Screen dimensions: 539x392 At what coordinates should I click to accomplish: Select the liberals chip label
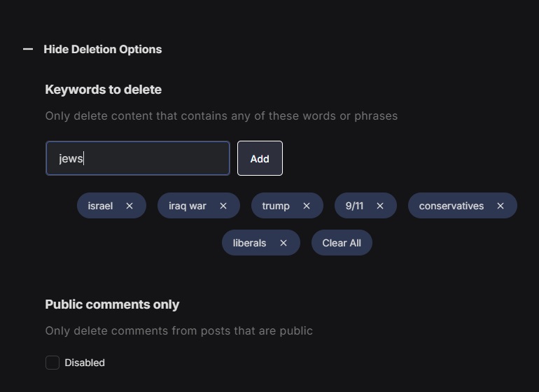[250, 243]
